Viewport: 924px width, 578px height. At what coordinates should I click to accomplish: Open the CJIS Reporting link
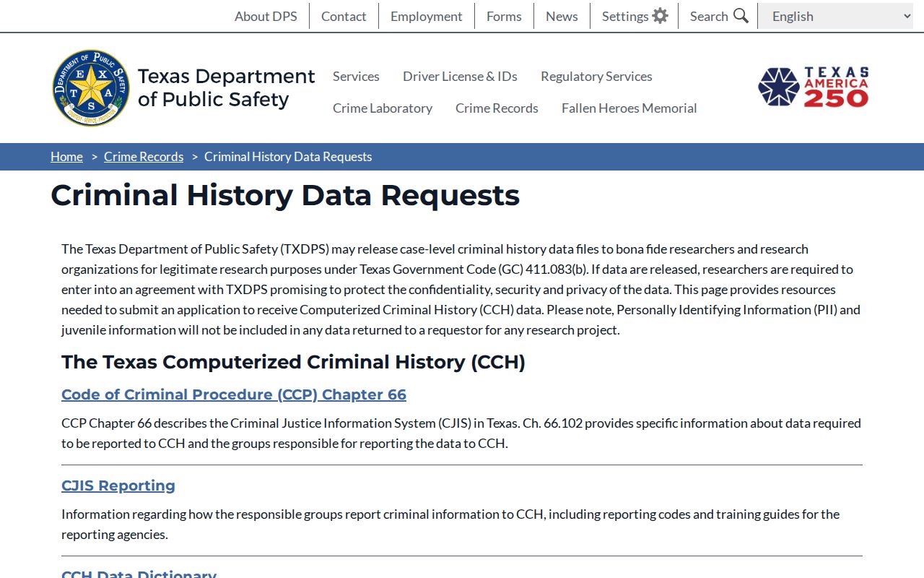[118, 486]
